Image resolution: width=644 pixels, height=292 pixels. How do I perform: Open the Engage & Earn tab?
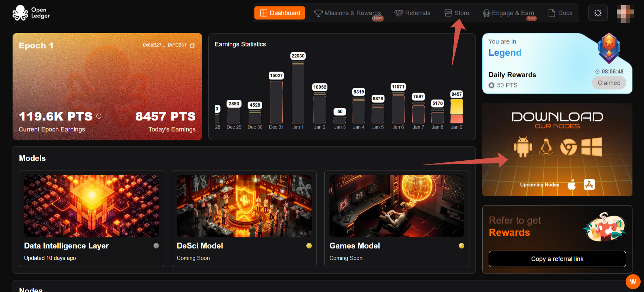(x=508, y=13)
